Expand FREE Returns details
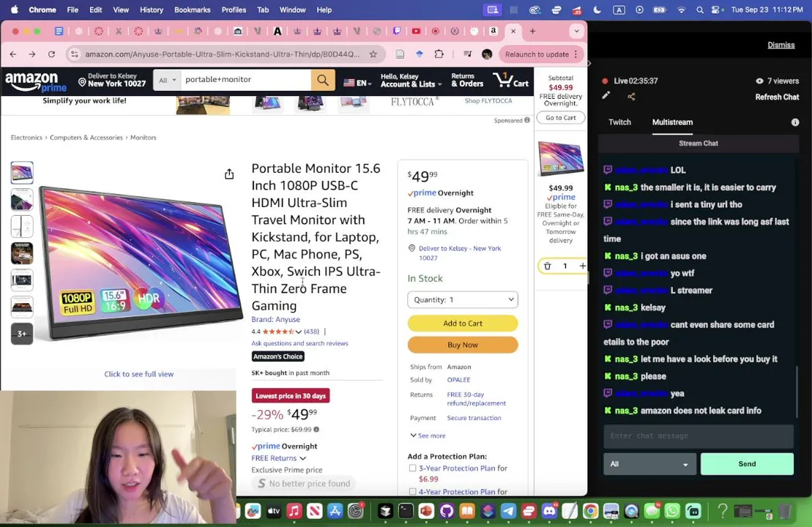This screenshot has width=812, height=527. 279,458
